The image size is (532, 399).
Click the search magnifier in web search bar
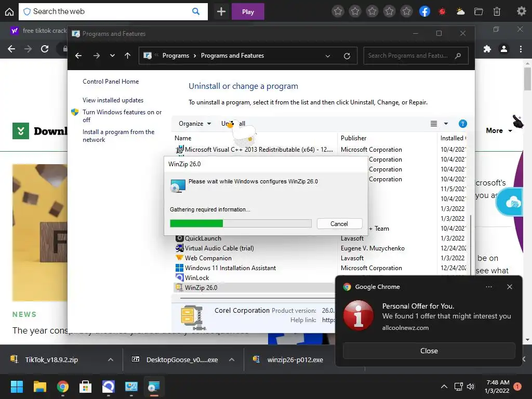tap(196, 11)
